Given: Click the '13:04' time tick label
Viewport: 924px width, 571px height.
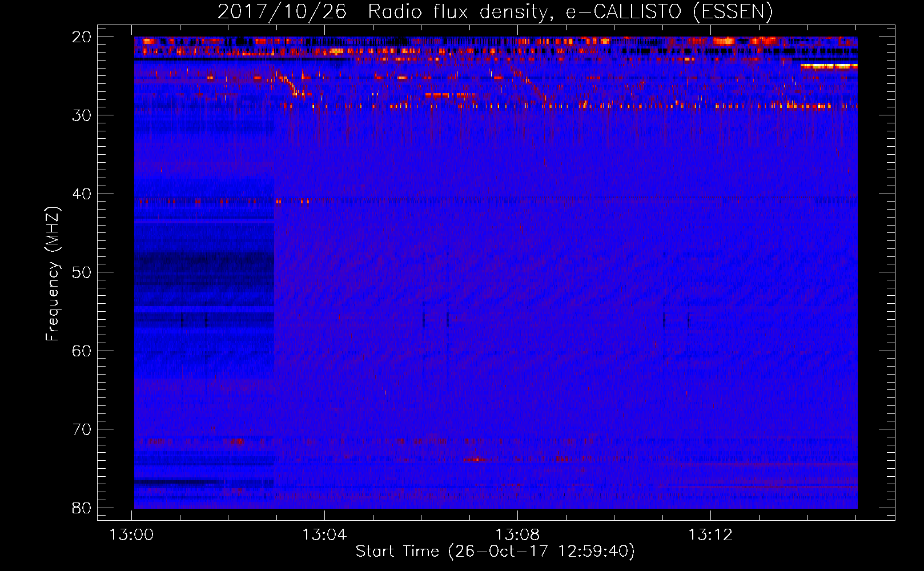Looking at the screenshot, I should 324,535.
